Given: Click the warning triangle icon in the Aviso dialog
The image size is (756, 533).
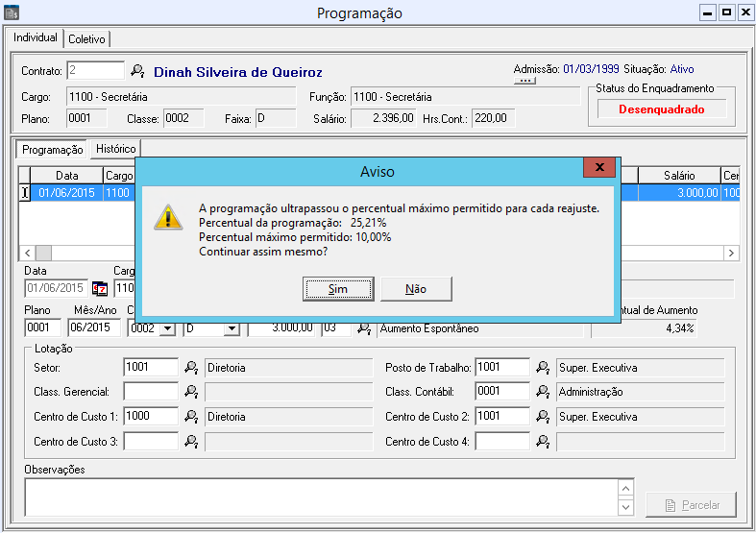Looking at the screenshot, I should (168, 217).
